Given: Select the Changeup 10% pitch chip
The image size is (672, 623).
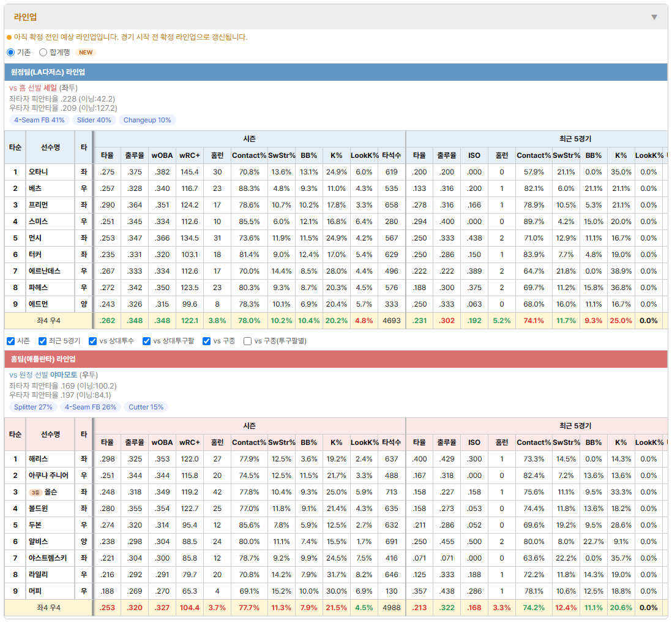Looking at the screenshot, I should 147,120.
